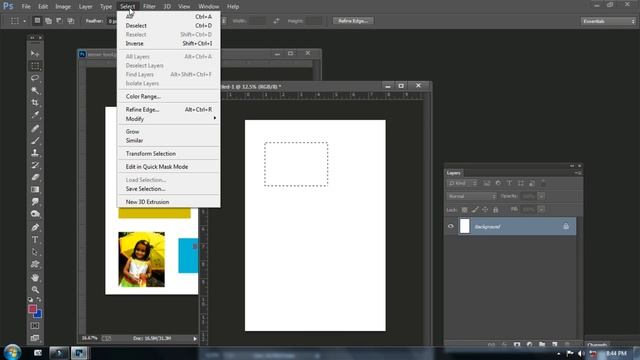Choose Transform Selection from the menu
The height and width of the screenshot is (360, 640).
[x=169, y=153]
